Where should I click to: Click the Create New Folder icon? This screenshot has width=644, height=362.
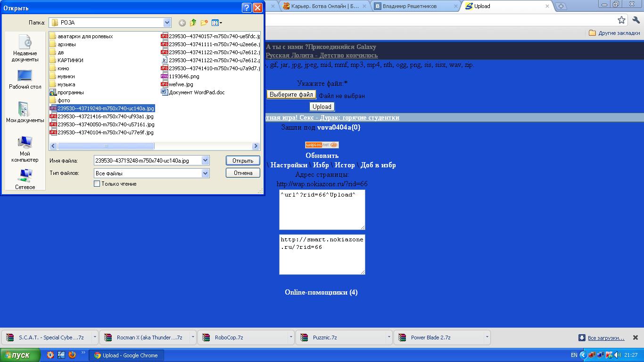204,23
